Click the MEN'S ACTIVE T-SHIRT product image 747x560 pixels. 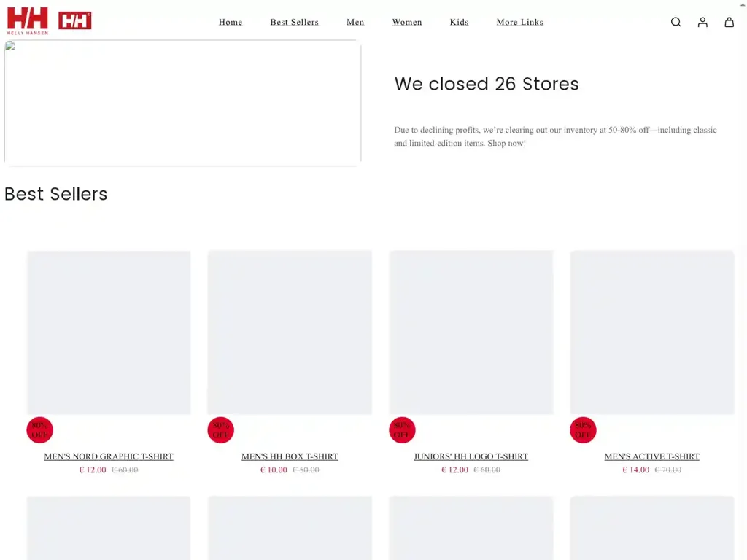(651, 332)
